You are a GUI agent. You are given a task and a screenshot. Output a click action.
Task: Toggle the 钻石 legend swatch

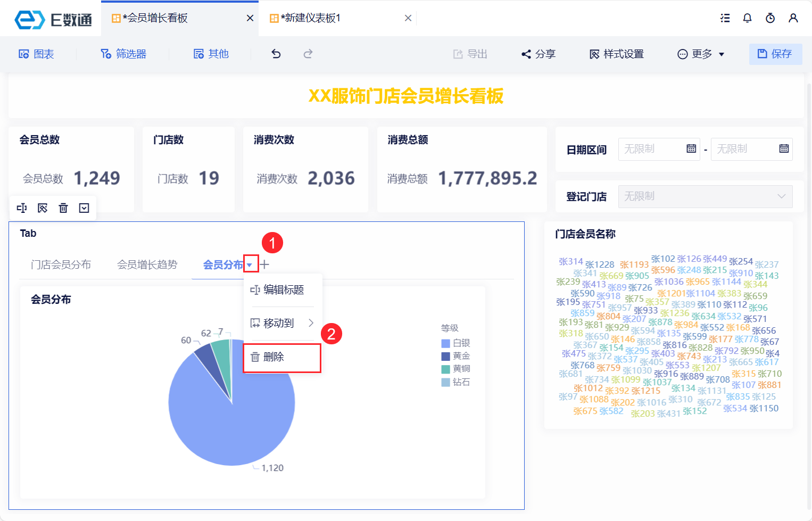coord(446,382)
